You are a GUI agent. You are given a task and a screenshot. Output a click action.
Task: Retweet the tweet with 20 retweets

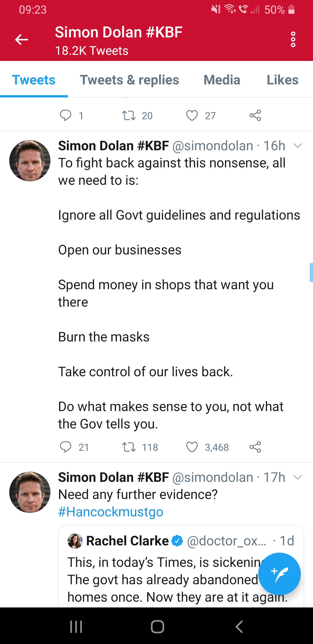point(129,115)
